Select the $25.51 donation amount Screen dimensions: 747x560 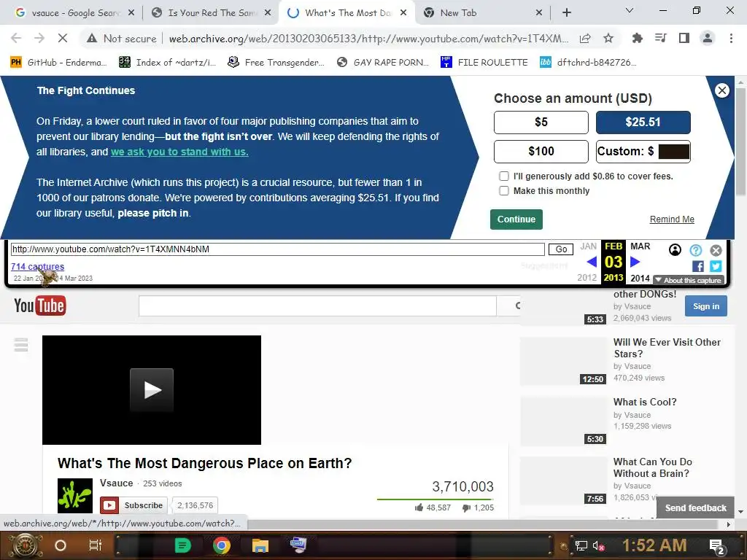pyautogui.click(x=643, y=122)
